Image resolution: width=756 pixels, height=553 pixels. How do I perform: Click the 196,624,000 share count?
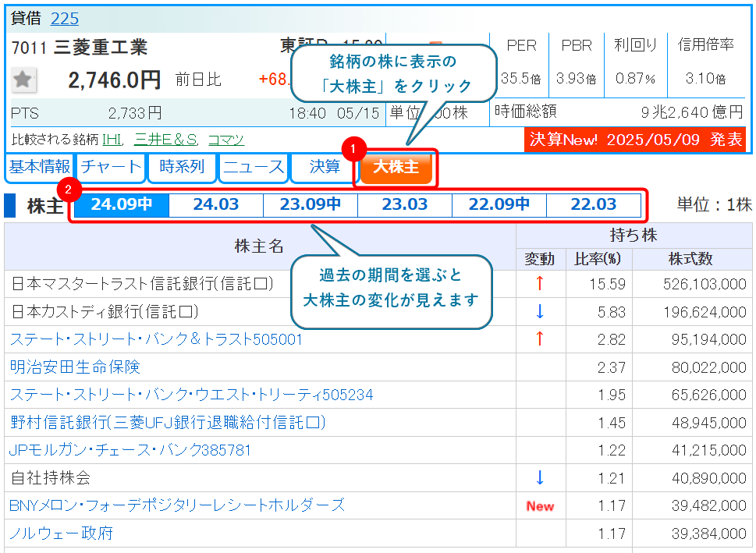(705, 313)
